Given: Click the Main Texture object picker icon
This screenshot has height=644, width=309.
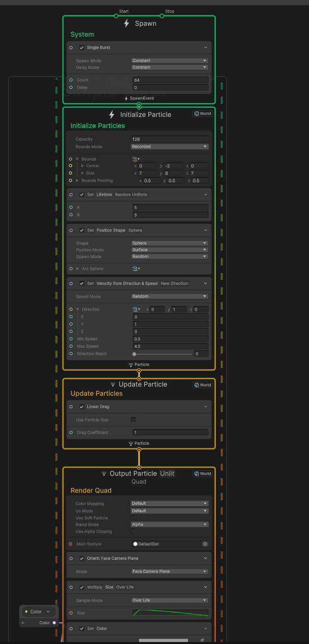Looking at the screenshot, I should (x=205, y=544).
